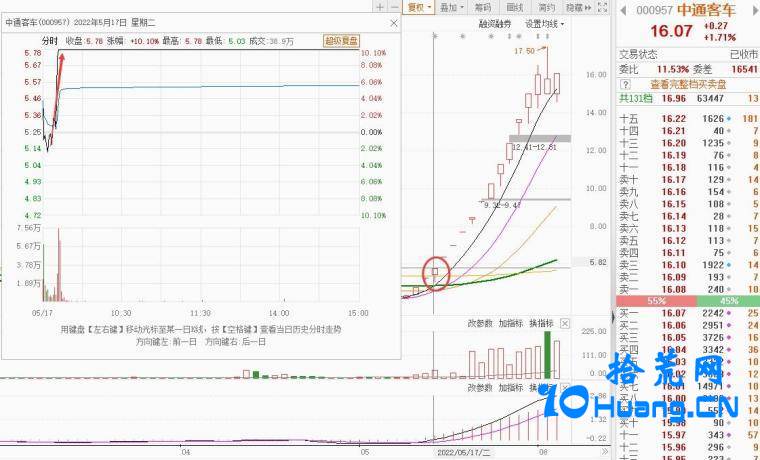Click the 17.50 high price label
Viewport: 760px width, 460px height.
(524, 50)
